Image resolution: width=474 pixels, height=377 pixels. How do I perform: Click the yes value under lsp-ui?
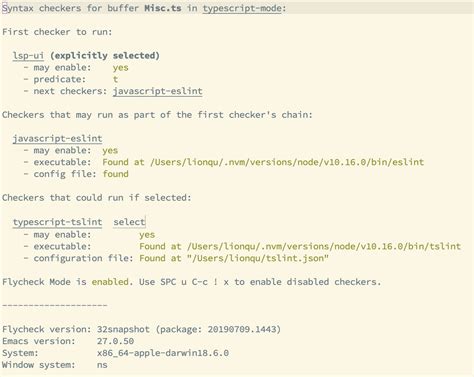(121, 68)
